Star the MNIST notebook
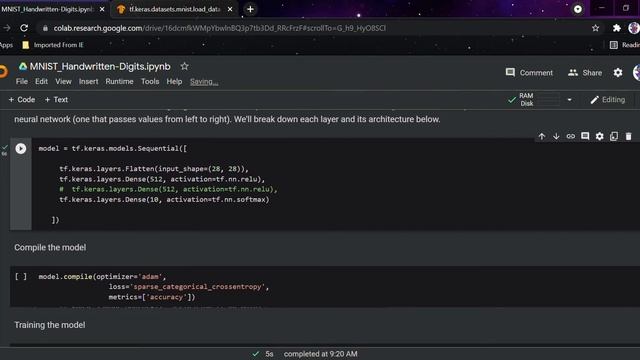 tap(184, 66)
